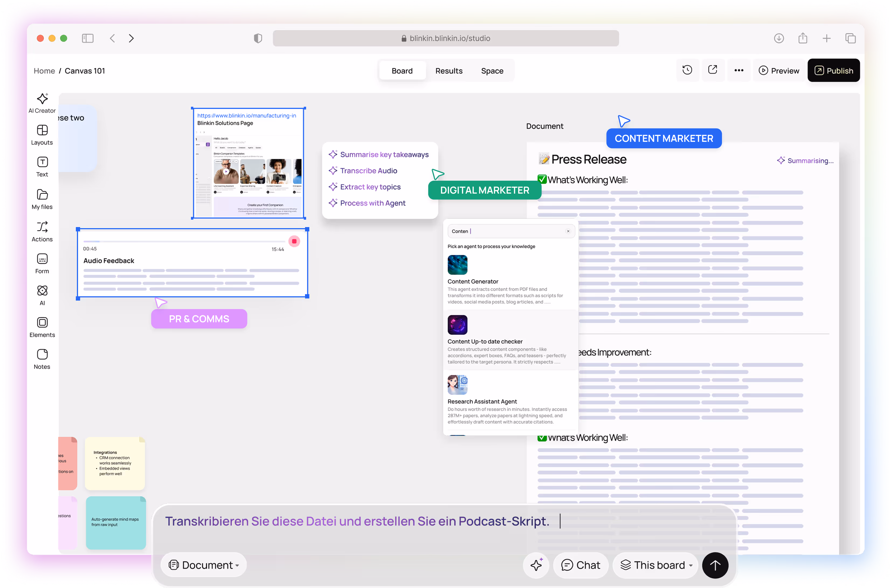Click the sparkle AI icon near the prompt bar
Viewport: 891px width, 588px height.
(536, 565)
